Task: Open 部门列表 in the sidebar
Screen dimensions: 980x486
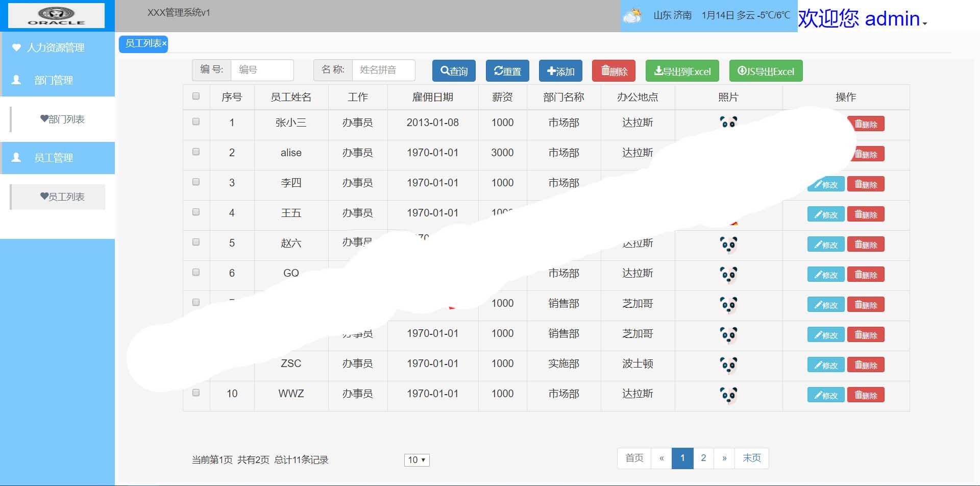Action: tap(62, 119)
